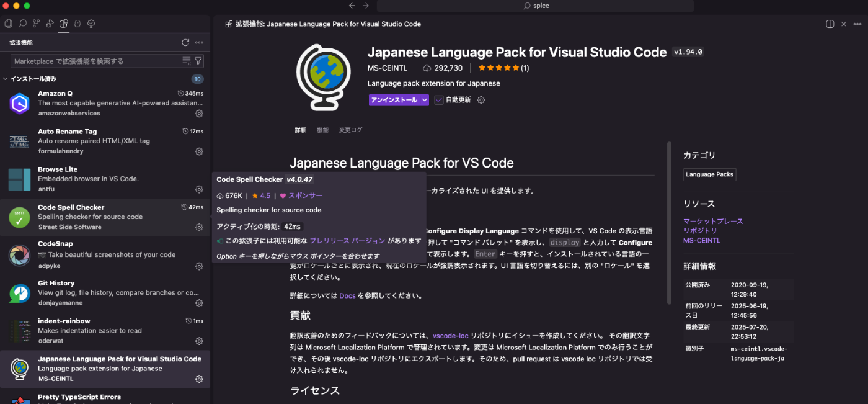
Task: Open the egg-shaped activity bar icon
Action: [x=77, y=24]
